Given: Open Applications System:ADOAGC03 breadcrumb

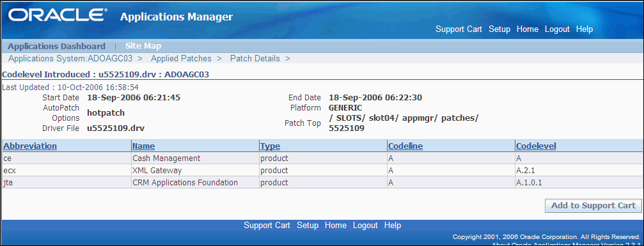Looking at the screenshot, I should tap(70, 58).
